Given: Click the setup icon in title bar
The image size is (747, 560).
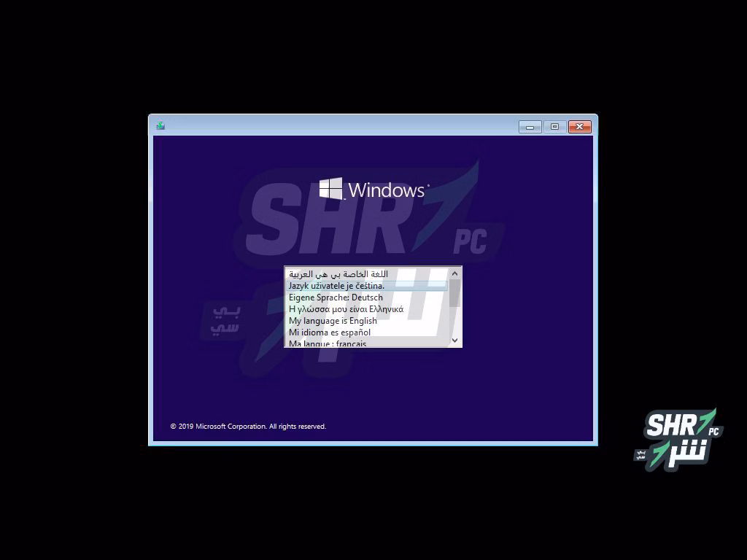Looking at the screenshot, I should pyautogui.click(x=160, y=125).
